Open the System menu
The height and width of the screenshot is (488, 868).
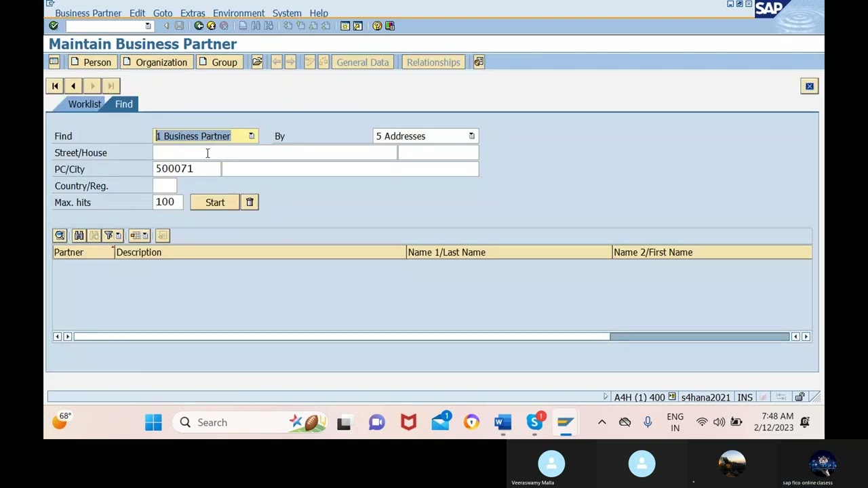point(287,13)
